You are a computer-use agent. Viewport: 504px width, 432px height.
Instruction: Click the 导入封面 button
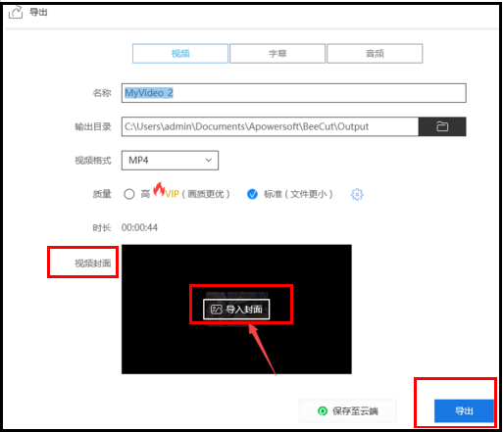coord(236,310)
